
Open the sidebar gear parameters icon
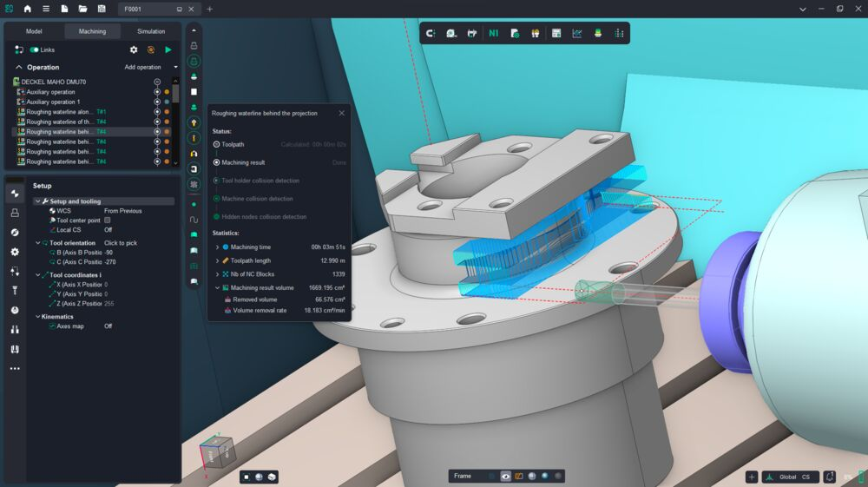point(15,252)
